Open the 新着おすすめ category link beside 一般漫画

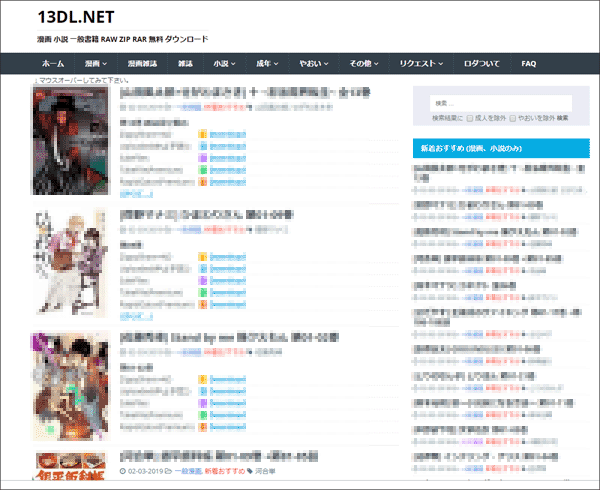225,471
